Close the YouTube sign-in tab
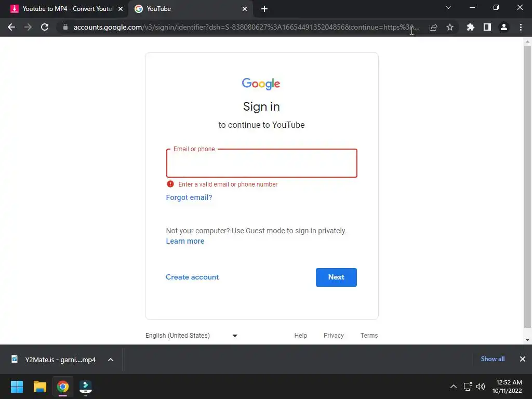The image size is (532, 399). [245, 9]
